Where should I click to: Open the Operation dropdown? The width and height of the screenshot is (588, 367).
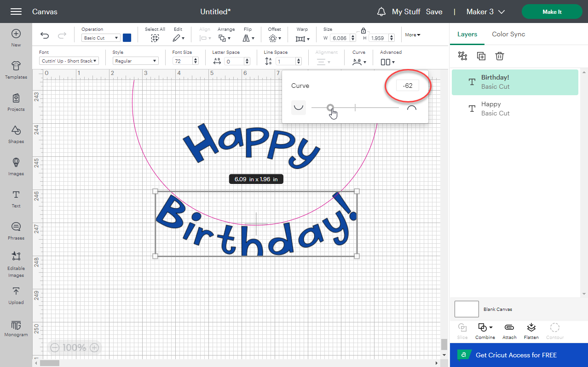pos(100,38)
